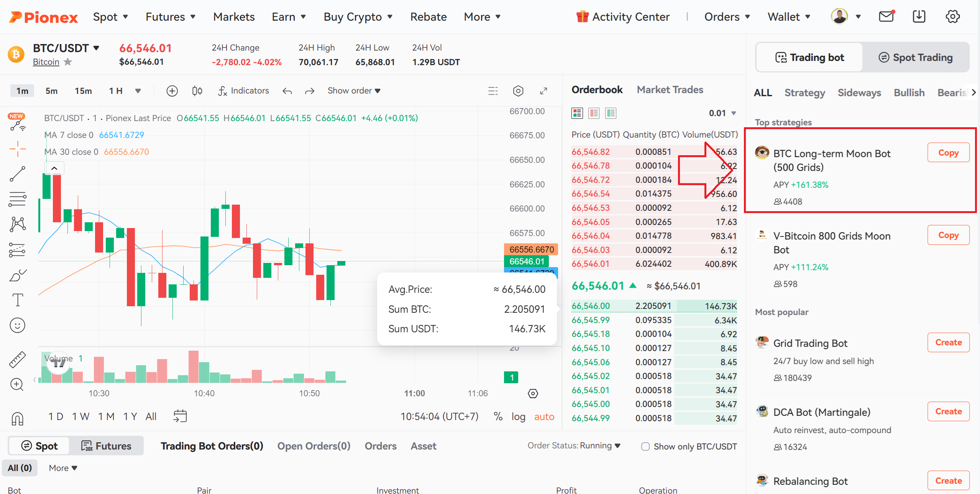Click the compare/add symbol plus icon
Image resolution: width=980 pixels, height=494 pixels.
point(172,91)
